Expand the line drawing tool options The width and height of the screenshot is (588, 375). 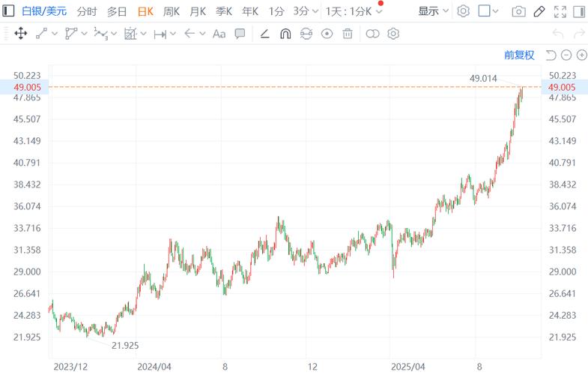click(x=54, y=34)
